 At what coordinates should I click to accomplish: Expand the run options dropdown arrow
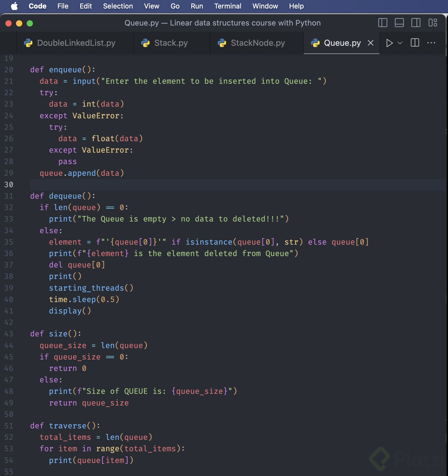(400, 43)
